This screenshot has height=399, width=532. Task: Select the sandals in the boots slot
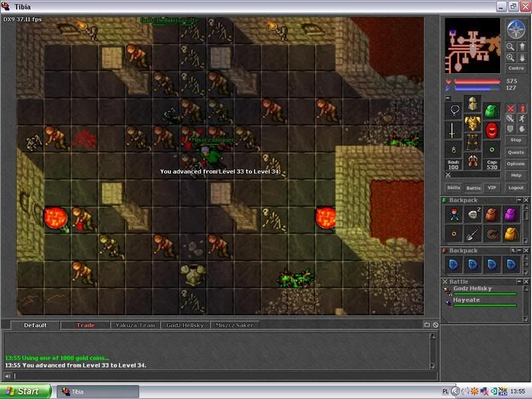(x=472, y=162)
